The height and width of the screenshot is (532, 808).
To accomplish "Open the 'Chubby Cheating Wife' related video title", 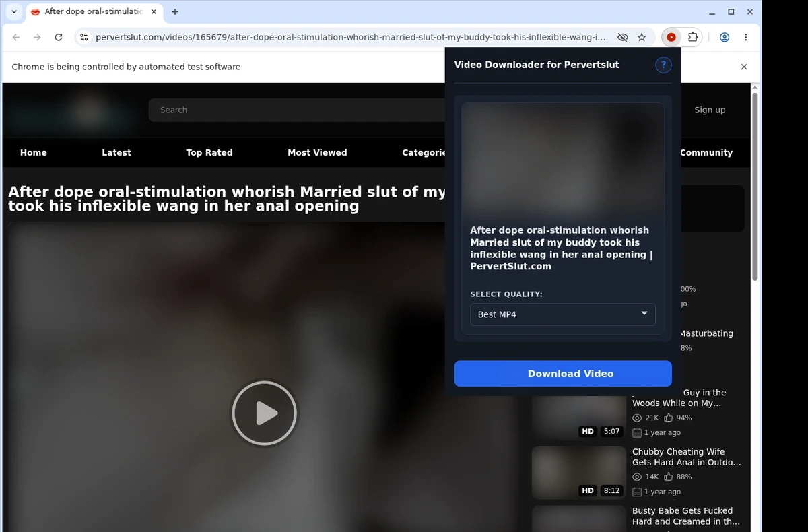I will [686, 457].
